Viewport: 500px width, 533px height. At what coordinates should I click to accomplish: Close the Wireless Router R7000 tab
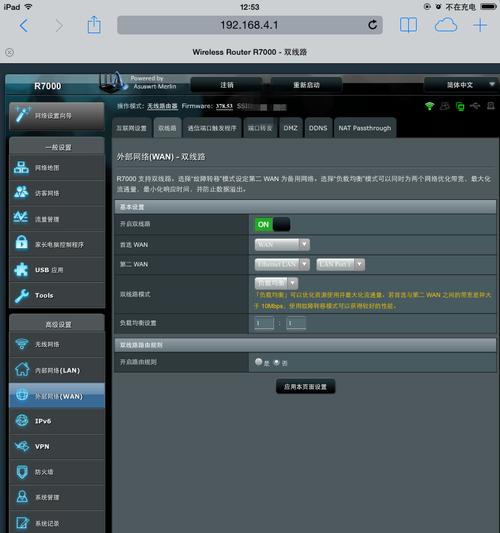pos(10,52)
